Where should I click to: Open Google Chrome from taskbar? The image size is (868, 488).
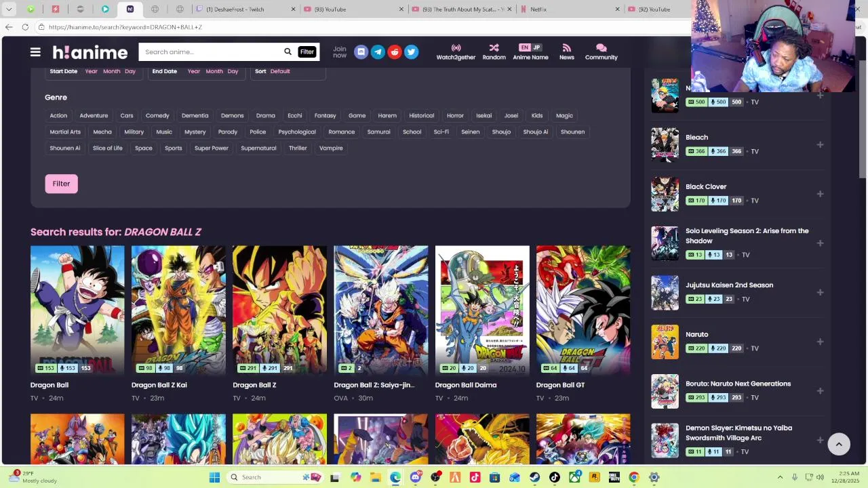coord(634,477)
